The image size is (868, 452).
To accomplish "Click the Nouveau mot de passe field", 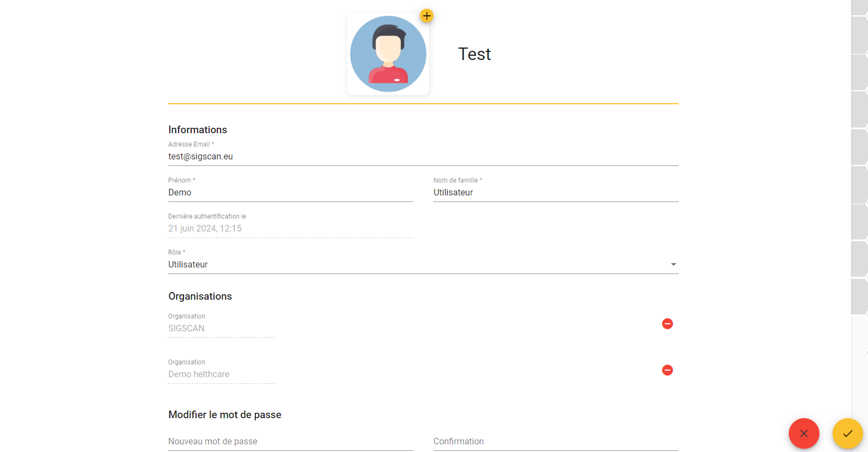I will pos(290,441).
